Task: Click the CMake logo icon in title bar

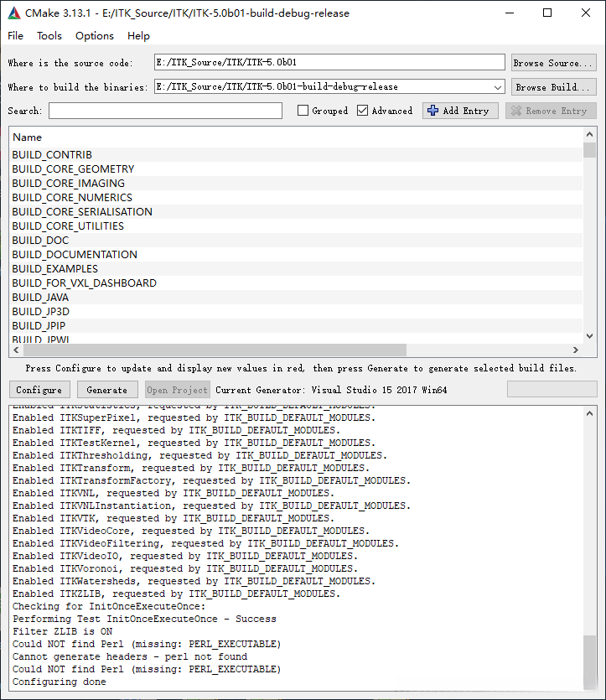Action: (14, 13)
